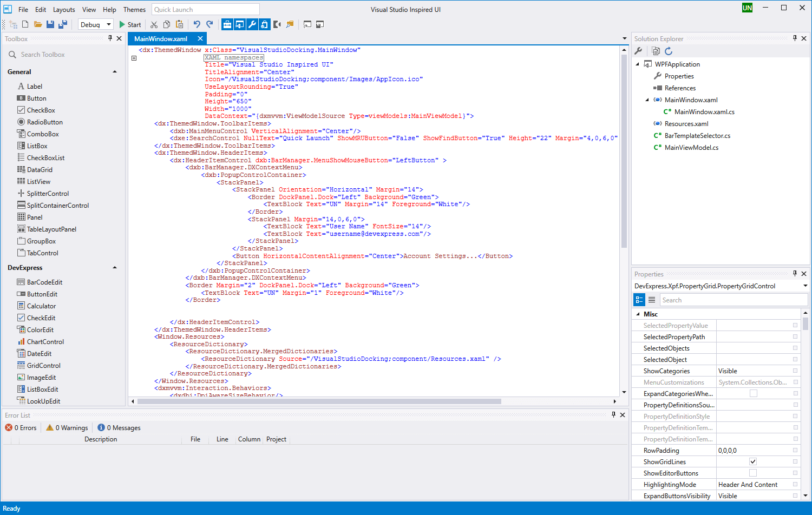Click the Open File folder icon
812x515 pixels.
tap(38, 24)
